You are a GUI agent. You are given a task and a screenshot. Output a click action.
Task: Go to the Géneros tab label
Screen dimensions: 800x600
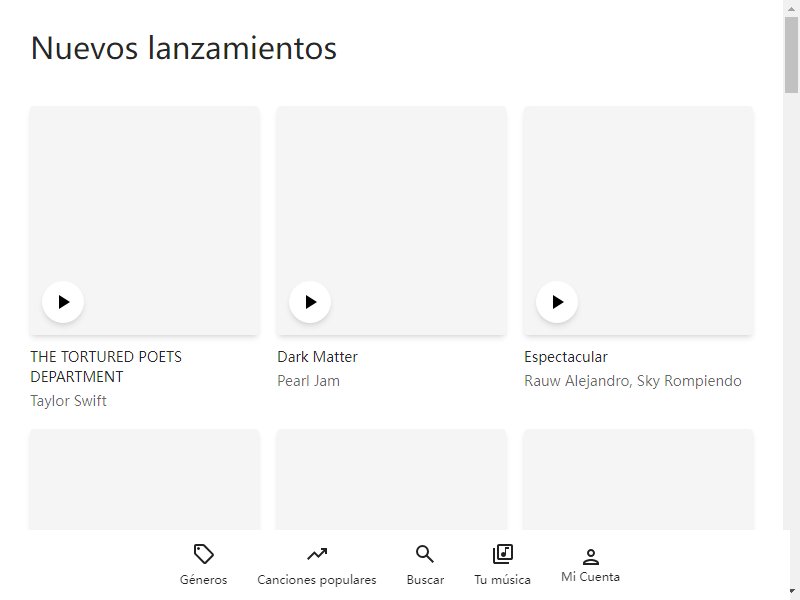click(x=204, y=580)
